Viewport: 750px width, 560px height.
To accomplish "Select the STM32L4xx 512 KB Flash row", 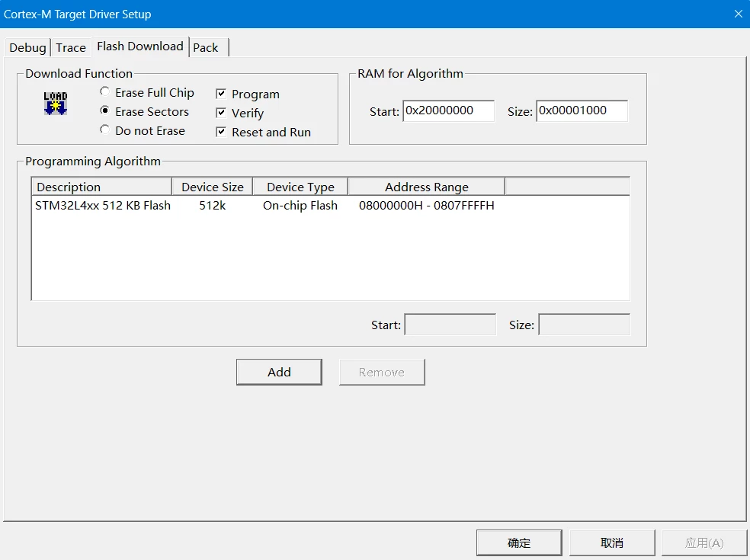I will pyautogui.click(x=331, y=206).
